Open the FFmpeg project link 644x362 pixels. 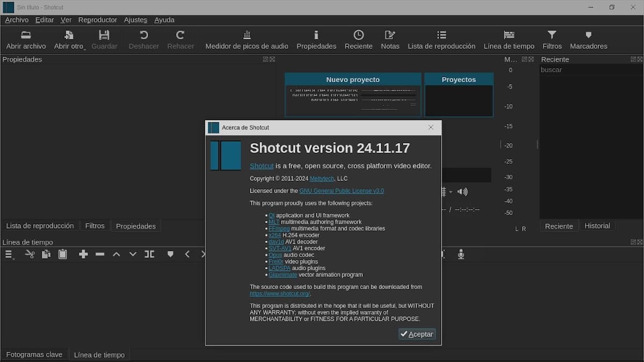pos(279,228)
